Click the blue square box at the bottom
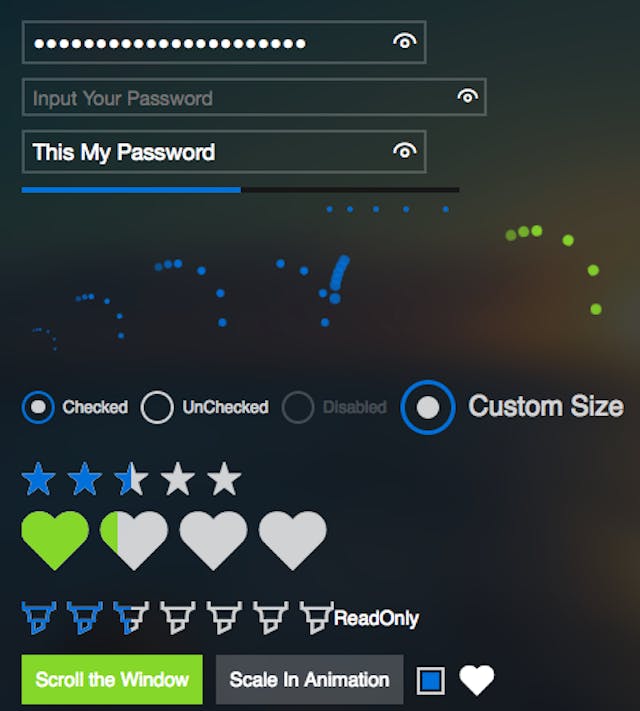640x711 pixels. [x=430, y=680]
